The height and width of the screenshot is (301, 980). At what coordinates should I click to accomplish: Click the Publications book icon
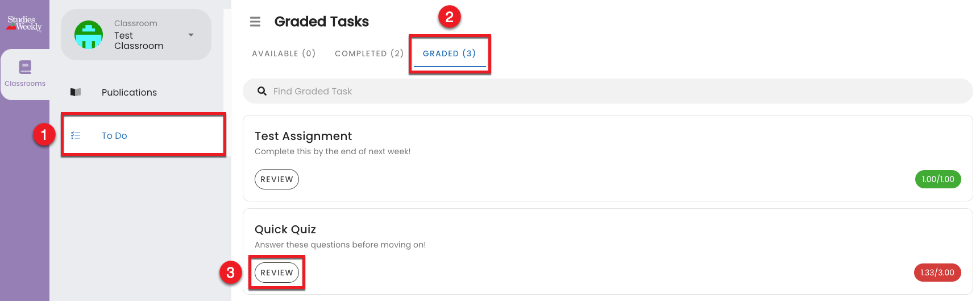(x=76, y=92)
